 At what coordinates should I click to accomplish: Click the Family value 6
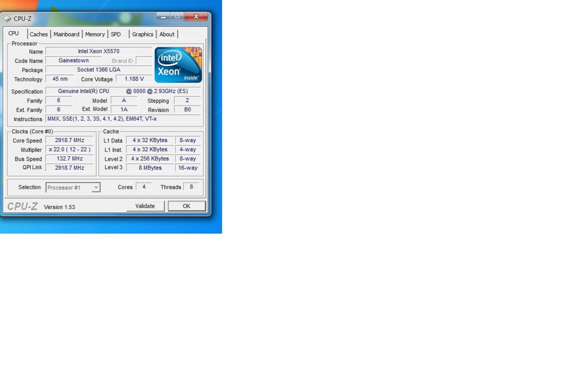click(x=59, y=100)
